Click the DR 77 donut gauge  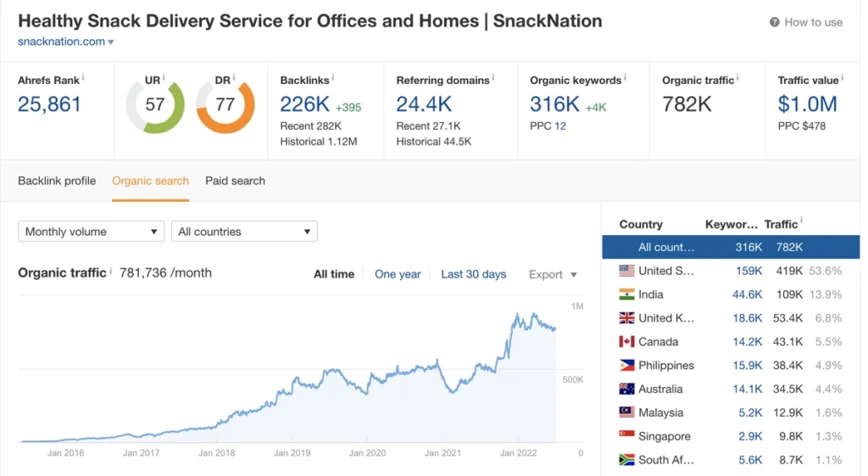[225, 106]
